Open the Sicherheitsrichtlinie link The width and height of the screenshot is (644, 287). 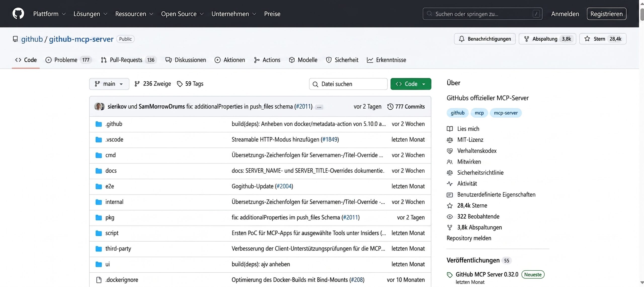[x=480, y=173]
